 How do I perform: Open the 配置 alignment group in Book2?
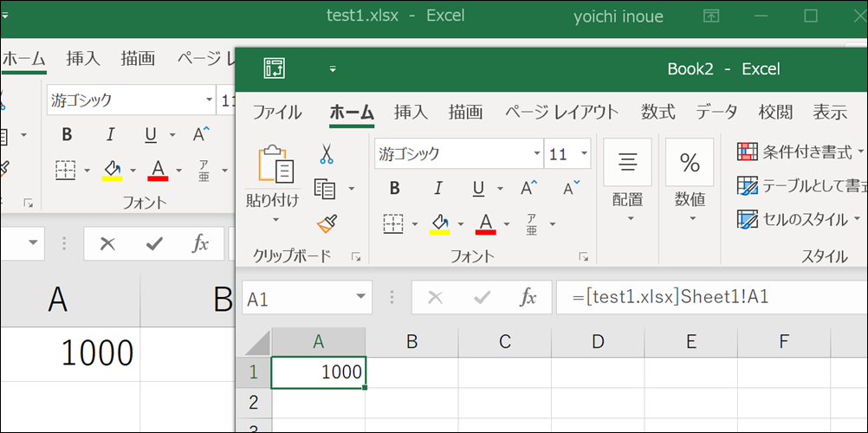pos(627,182)
